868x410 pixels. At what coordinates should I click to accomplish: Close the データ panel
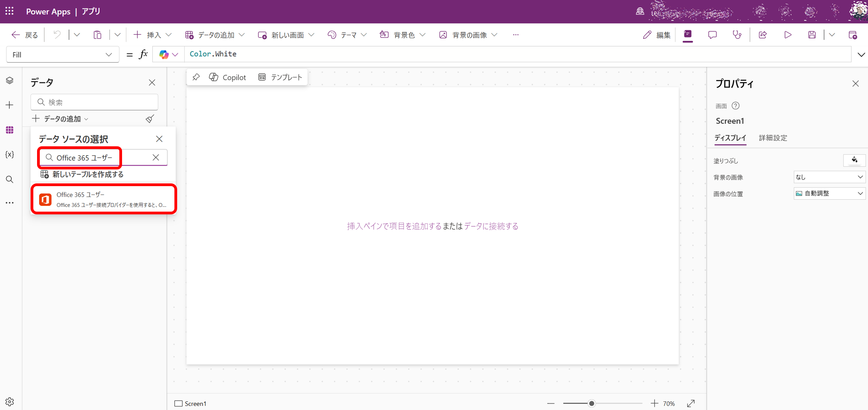coord(152,82)
